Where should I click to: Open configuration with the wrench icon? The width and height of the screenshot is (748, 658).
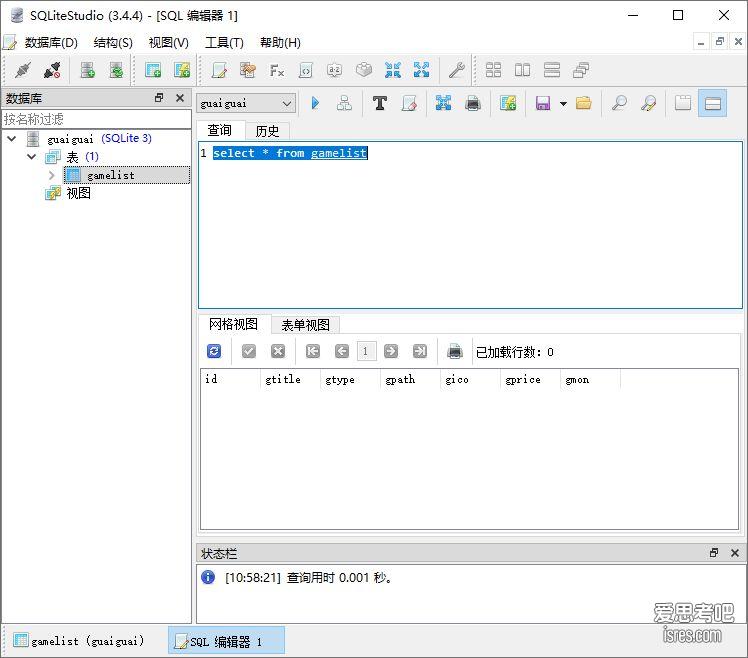457,70
